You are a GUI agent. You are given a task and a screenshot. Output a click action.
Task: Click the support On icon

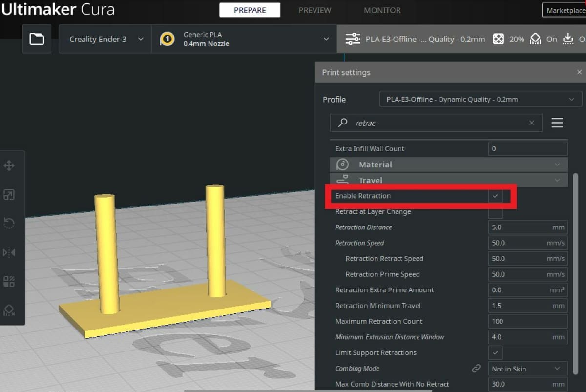click(x=536, y=39)
